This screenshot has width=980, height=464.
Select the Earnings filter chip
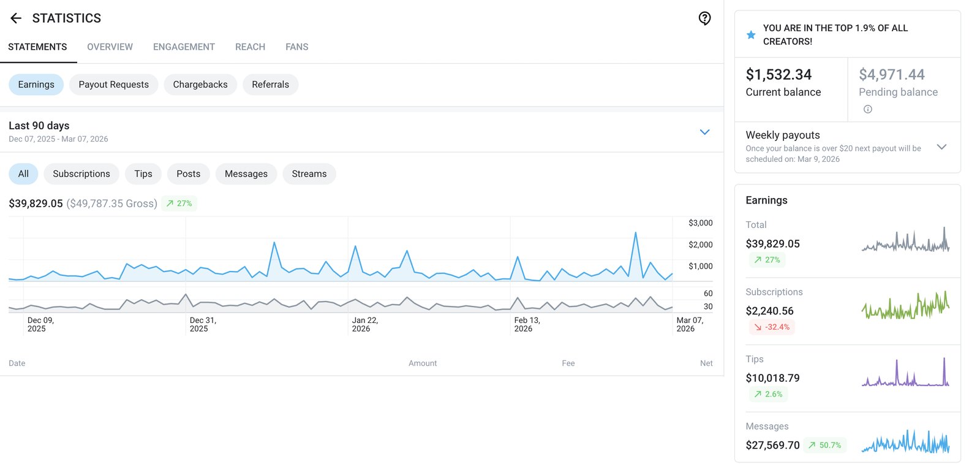pyautogui.click(x=36, y=85)
